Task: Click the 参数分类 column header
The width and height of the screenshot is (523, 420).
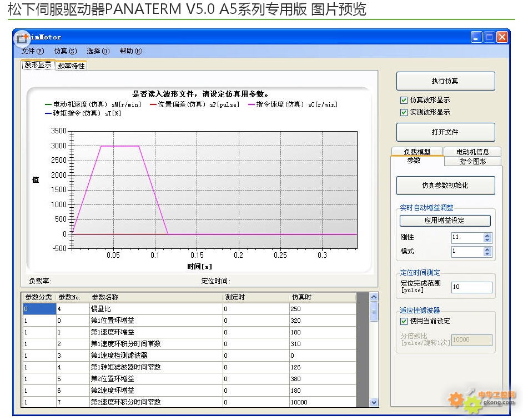Action: pos(39,297)
